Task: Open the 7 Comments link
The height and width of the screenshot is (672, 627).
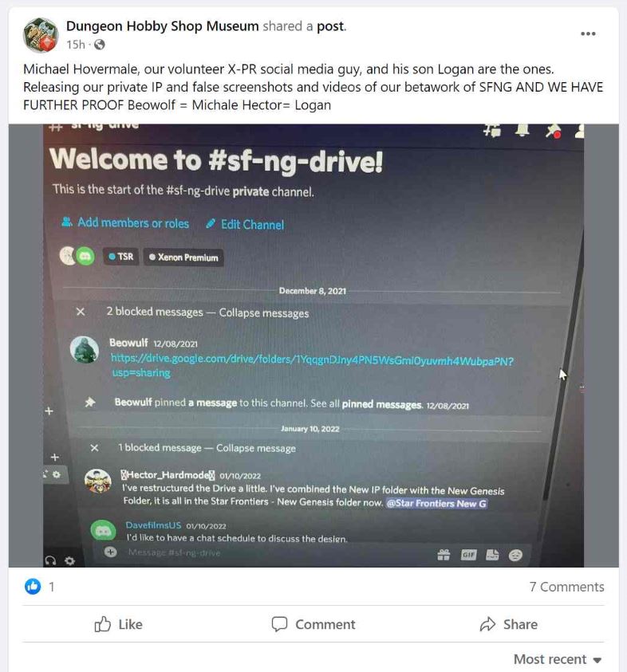Action: click(566, 586)
